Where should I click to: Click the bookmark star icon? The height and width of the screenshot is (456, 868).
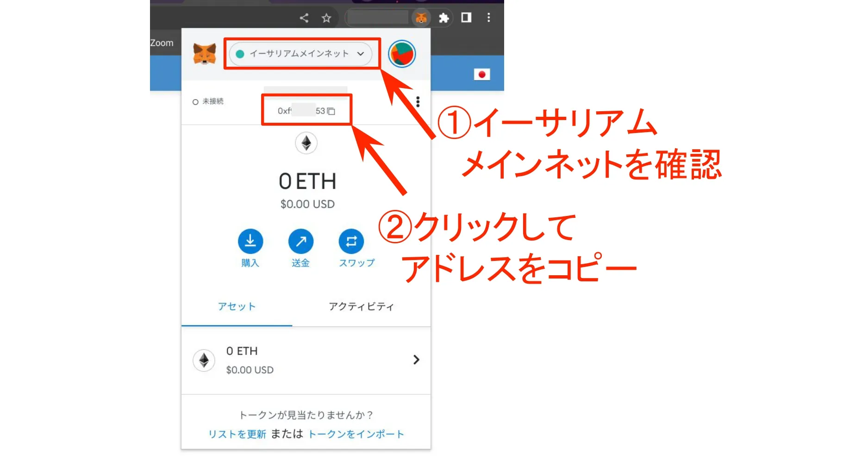point(326,18)
